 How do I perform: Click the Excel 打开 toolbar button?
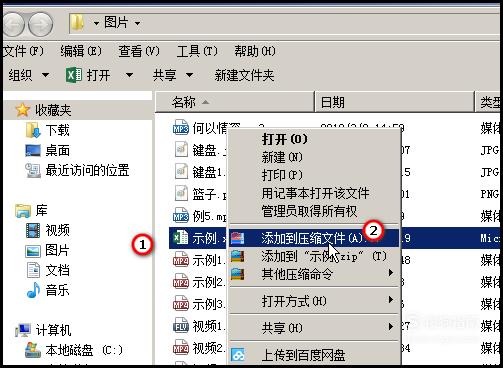tap(88, 75)
